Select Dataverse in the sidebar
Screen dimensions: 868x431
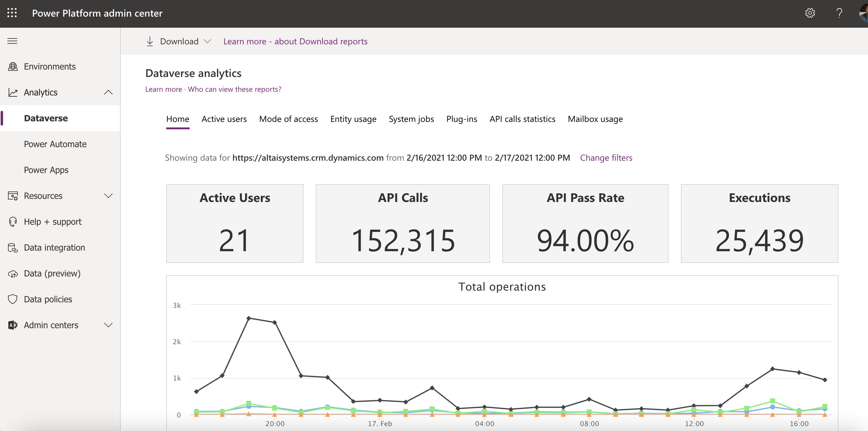60,118
